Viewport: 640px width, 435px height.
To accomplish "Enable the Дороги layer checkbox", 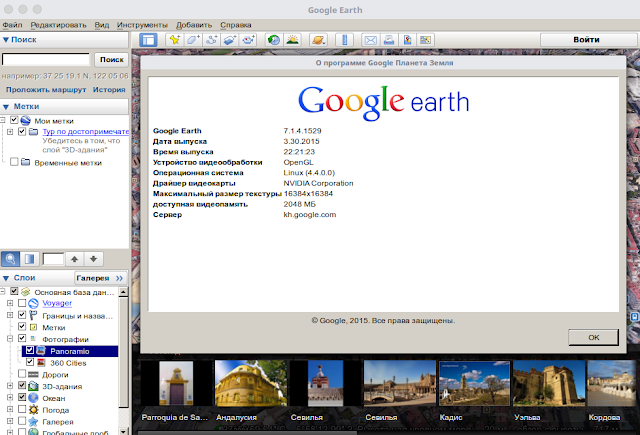I will [22, 373].
